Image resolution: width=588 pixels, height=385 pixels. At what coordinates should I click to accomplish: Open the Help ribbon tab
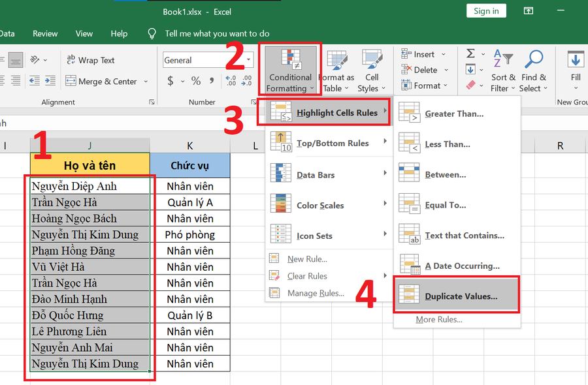[119, 34]
